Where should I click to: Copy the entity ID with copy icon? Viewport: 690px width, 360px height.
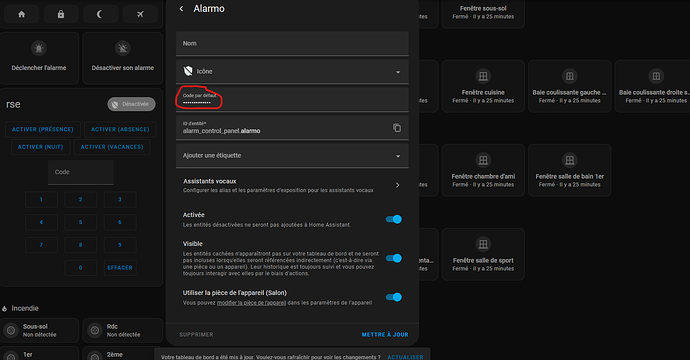(397, 128)
